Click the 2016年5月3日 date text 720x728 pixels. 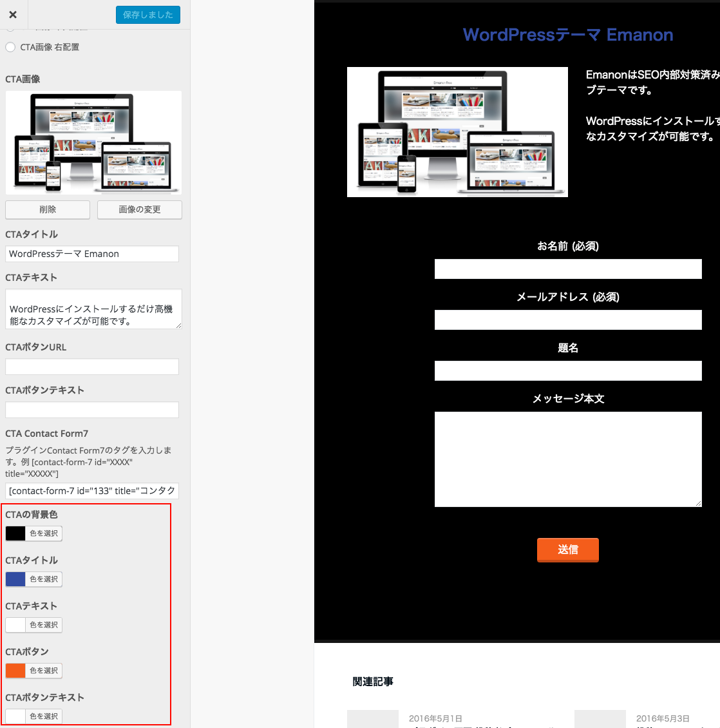pyautogui.click(x=663, y=718)
